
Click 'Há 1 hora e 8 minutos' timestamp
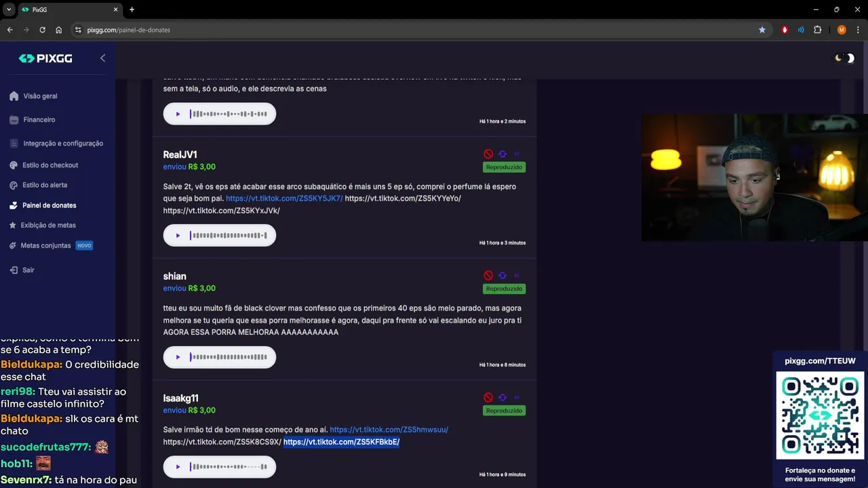pos(502,365)
